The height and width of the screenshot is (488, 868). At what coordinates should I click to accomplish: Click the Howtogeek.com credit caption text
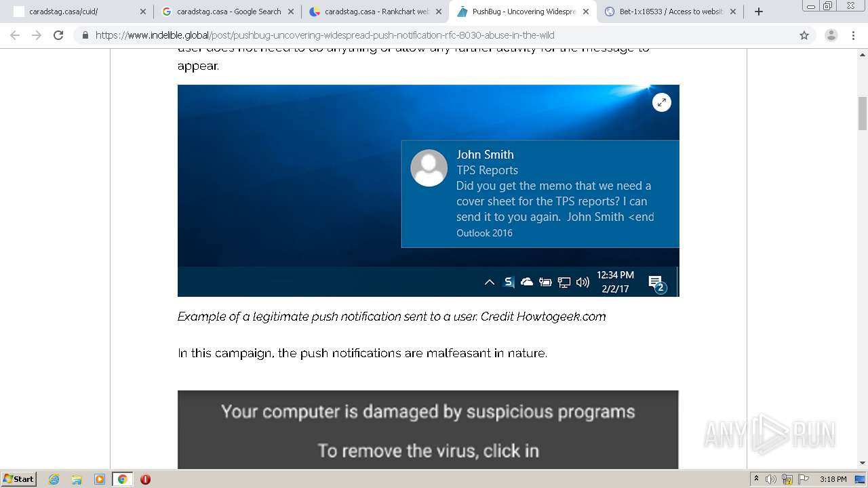(391, 317)
